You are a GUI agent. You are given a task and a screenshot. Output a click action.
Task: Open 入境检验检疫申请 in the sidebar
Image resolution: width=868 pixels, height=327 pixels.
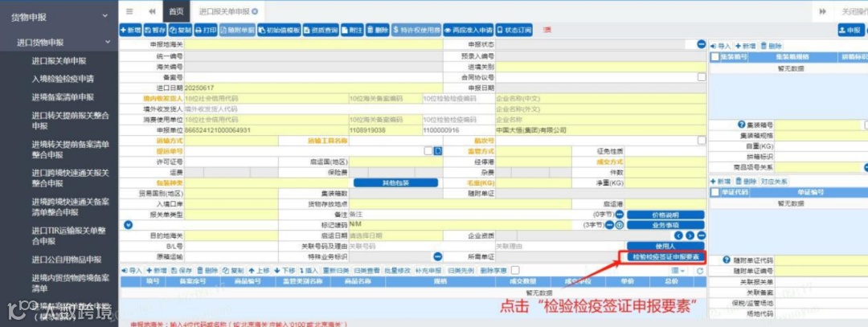(x=63, y=79)
